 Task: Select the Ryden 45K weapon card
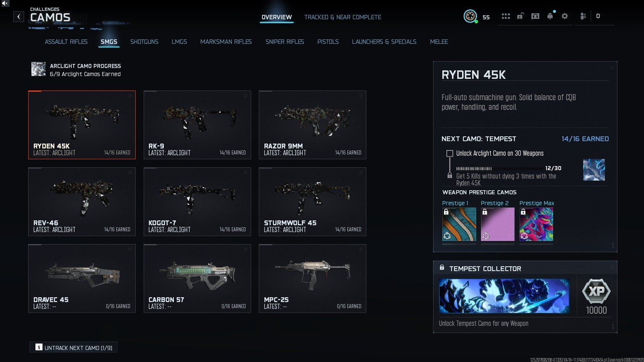tap(82, 125)
